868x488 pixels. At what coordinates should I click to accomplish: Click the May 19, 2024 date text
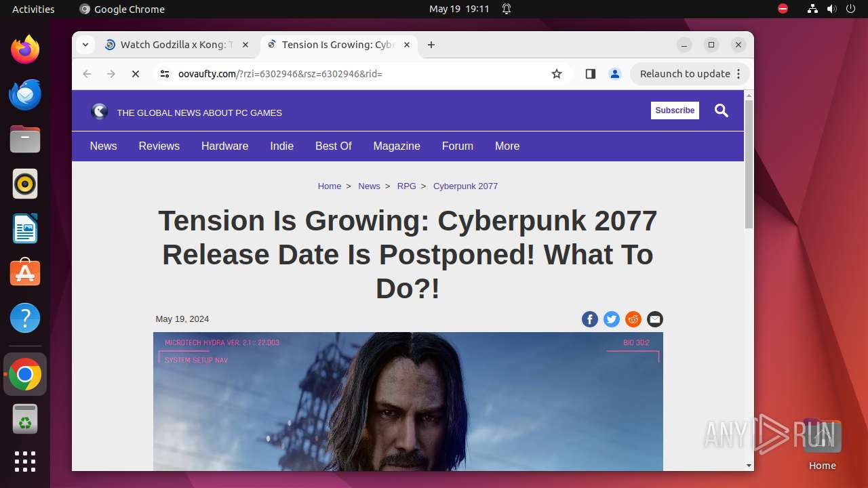point(182,319)
